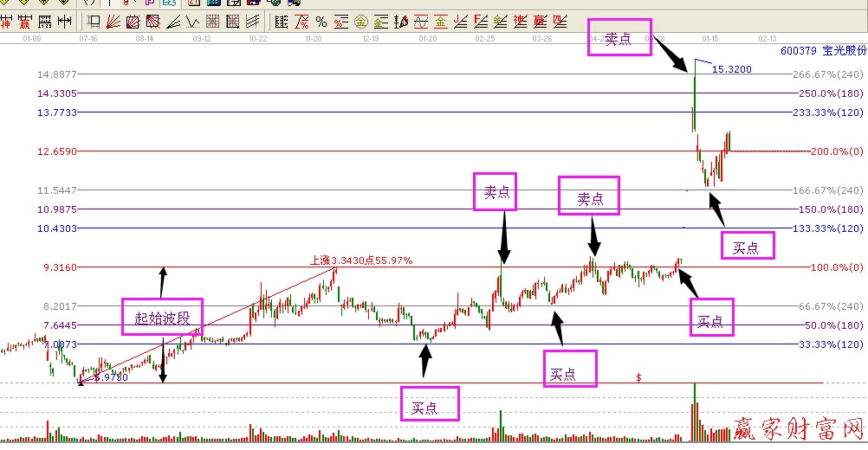Screen dimensions: 868x450
Task: Click the red 赢 toolbar icon
Action: [25, 21]
